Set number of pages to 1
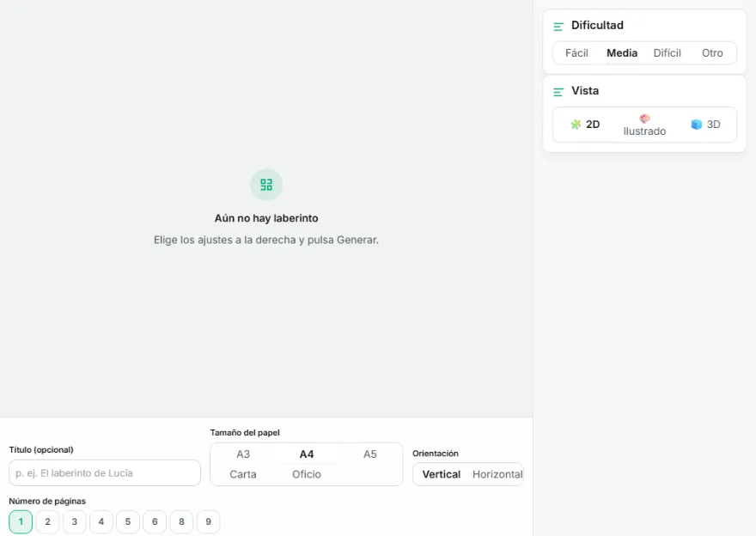This screenshot has height=536, width=756. click(21, 521)
